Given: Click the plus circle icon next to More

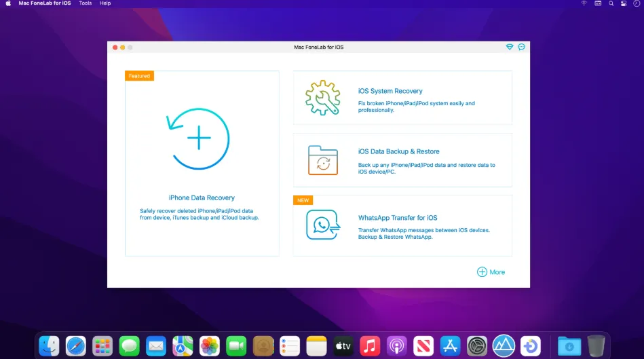Looking at the screenshot, I should [x=482, y=272].
